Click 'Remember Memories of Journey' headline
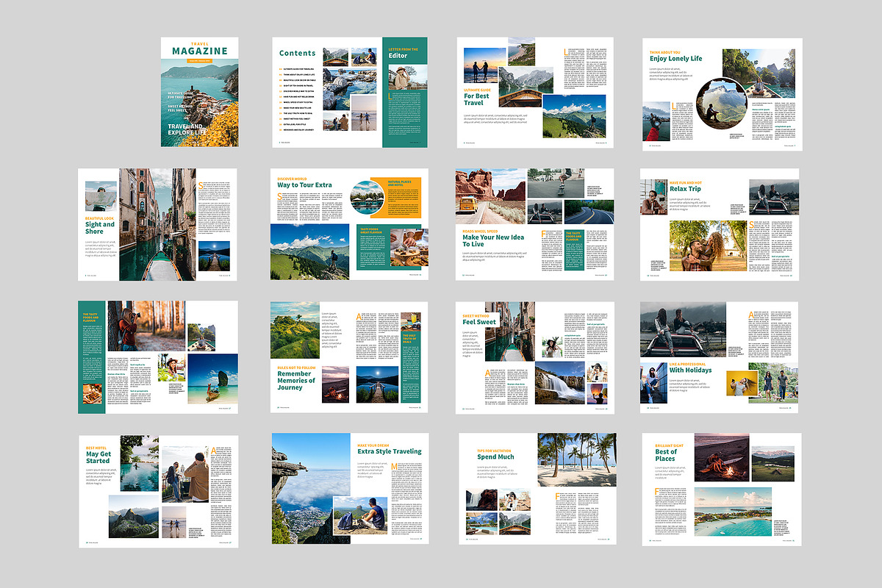 click(296, 380)
